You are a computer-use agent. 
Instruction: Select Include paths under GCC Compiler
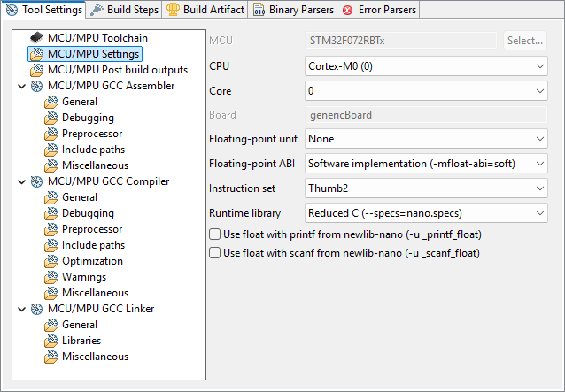(x=93, y=245)
